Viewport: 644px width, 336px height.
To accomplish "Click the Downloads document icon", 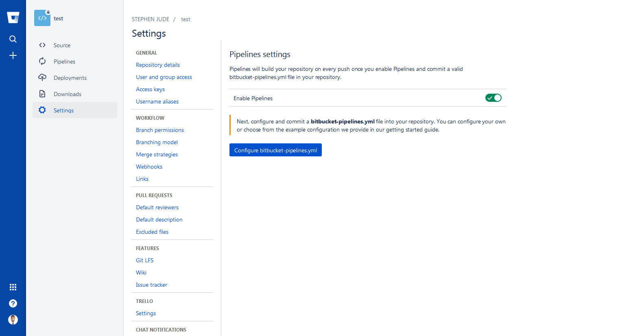I will [x=42, y=94].
